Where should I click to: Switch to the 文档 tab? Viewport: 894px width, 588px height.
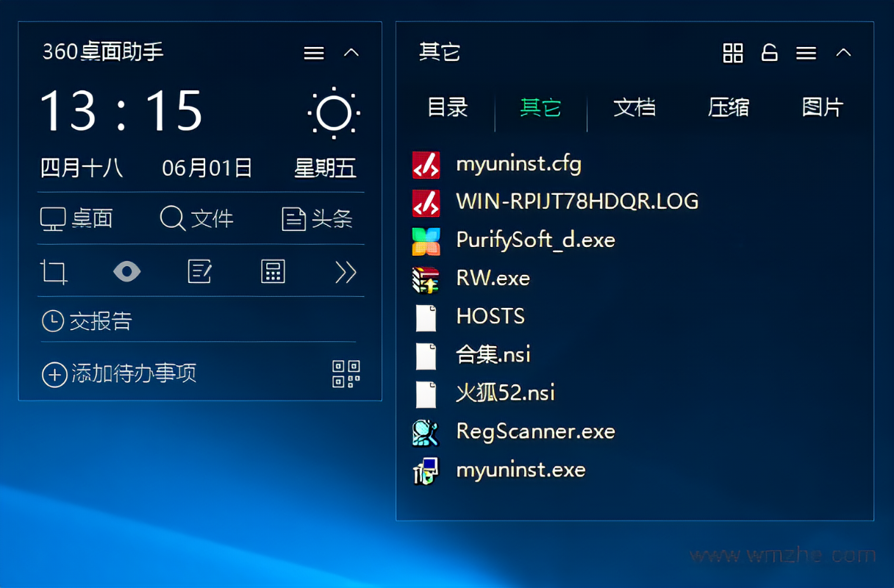634,107
